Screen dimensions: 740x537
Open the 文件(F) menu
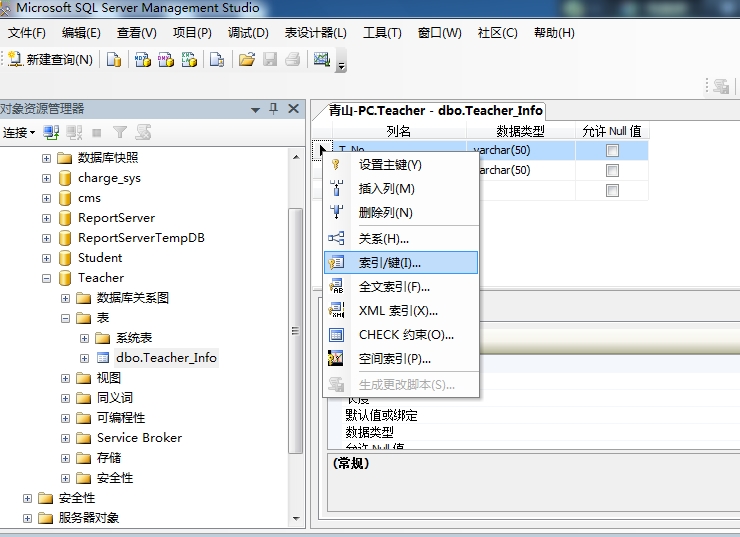[27, 33]
